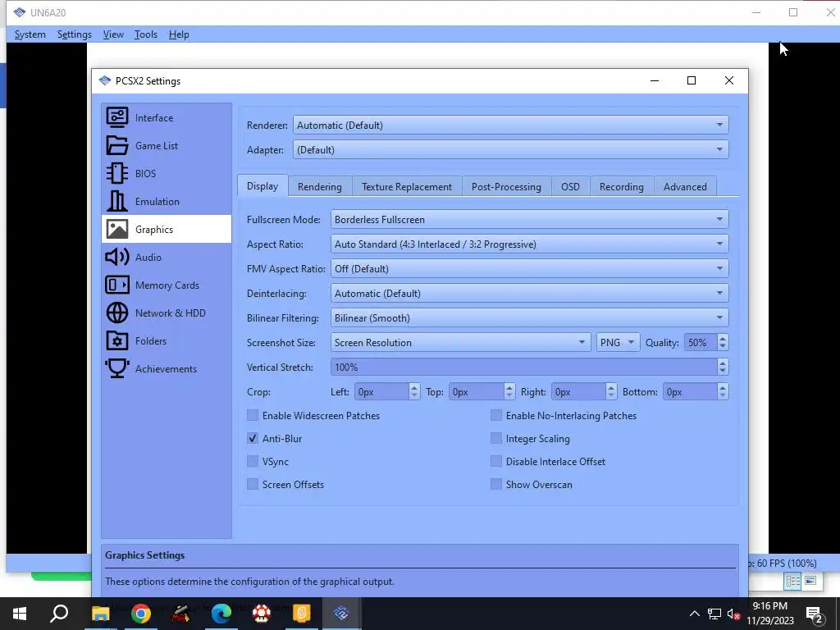Open the Settings menu
Image resolution: width=840 pixels, height=630 pixels.
[75, 34]
